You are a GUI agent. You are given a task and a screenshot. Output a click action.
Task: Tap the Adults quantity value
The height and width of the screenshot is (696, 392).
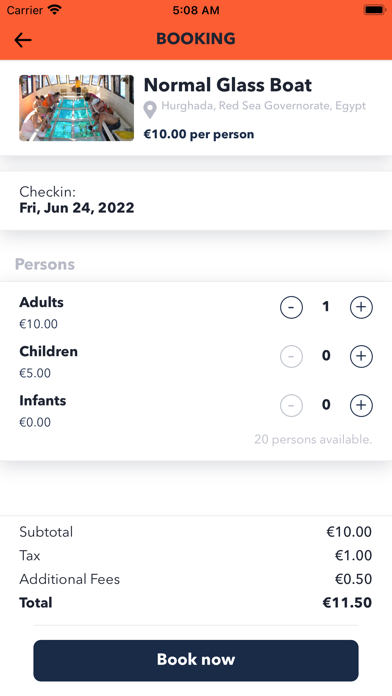coord(326,307)
